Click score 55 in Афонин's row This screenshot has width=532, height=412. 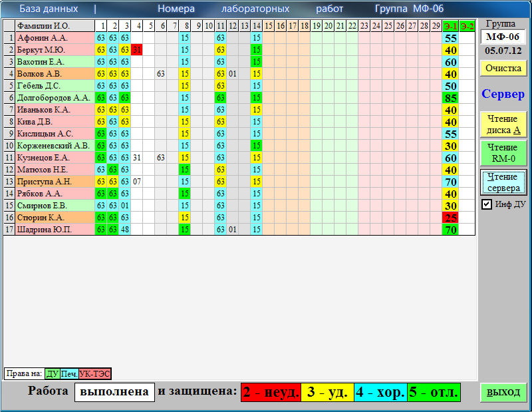[451, 38]
